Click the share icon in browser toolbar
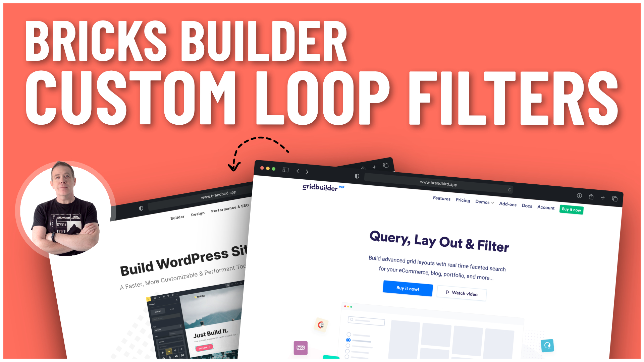The width and height of the screenshot is (644, 362). [591, 197]
